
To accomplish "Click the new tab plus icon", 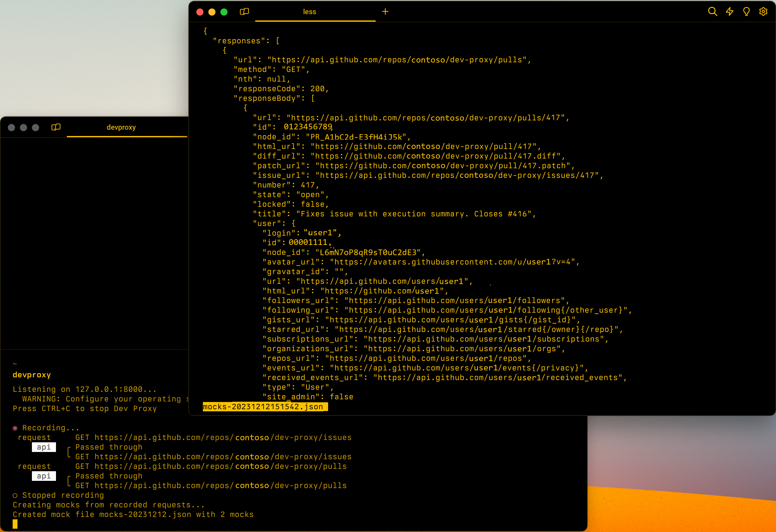I will coord(385,12).
